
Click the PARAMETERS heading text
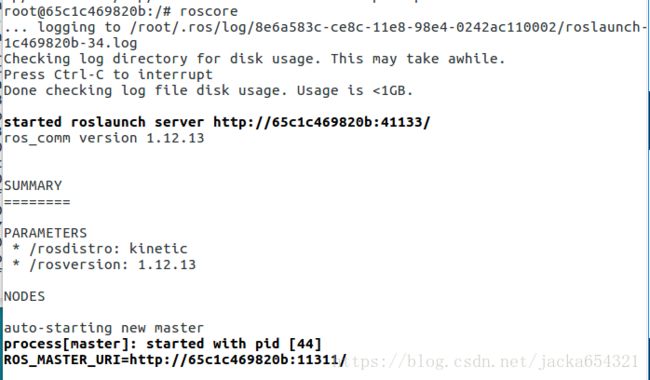point(46,233)
